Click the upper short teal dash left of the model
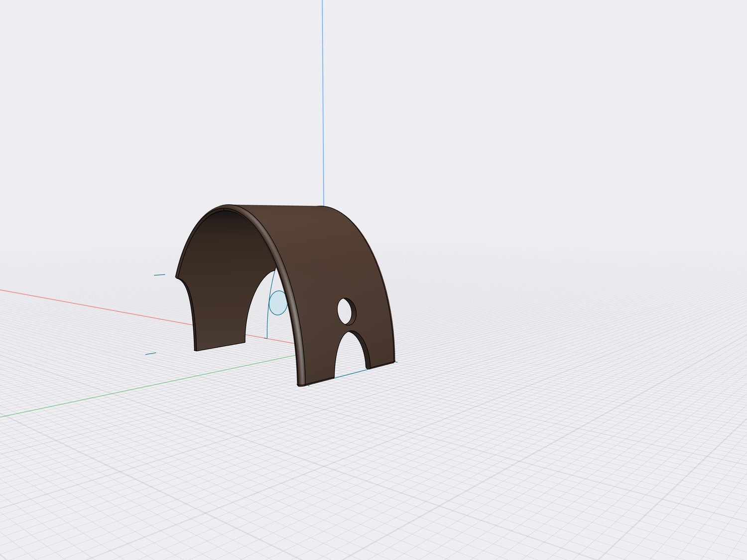This screenshot has height=560, width=747. (159, 275)
